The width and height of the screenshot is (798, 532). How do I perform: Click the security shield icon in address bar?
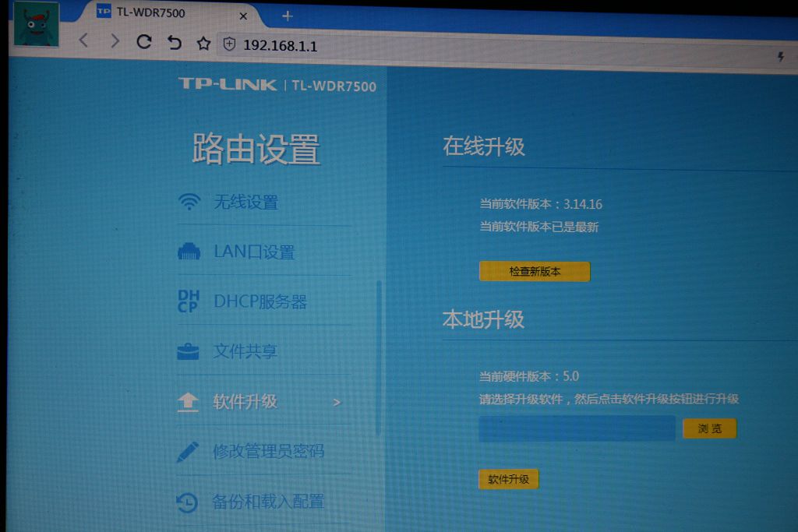230,44
